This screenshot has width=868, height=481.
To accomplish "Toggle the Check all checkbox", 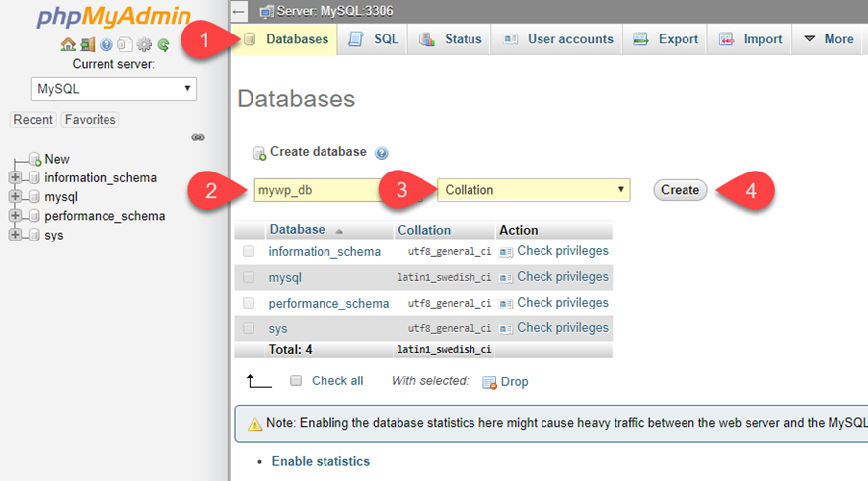I will point(296,380).
